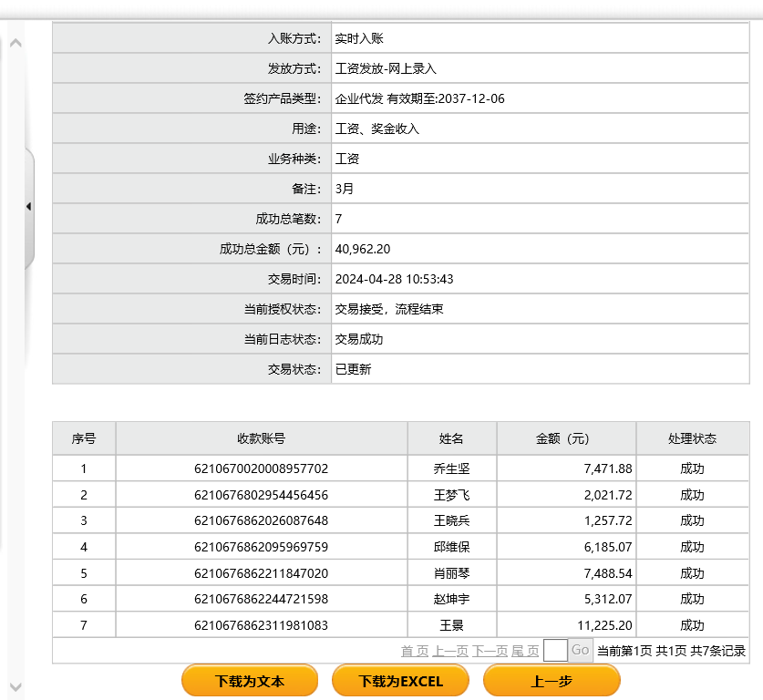Viewport: 763px width, 700px height.
Task: Select the 处理状态 column header
Action: coord(693,438)
